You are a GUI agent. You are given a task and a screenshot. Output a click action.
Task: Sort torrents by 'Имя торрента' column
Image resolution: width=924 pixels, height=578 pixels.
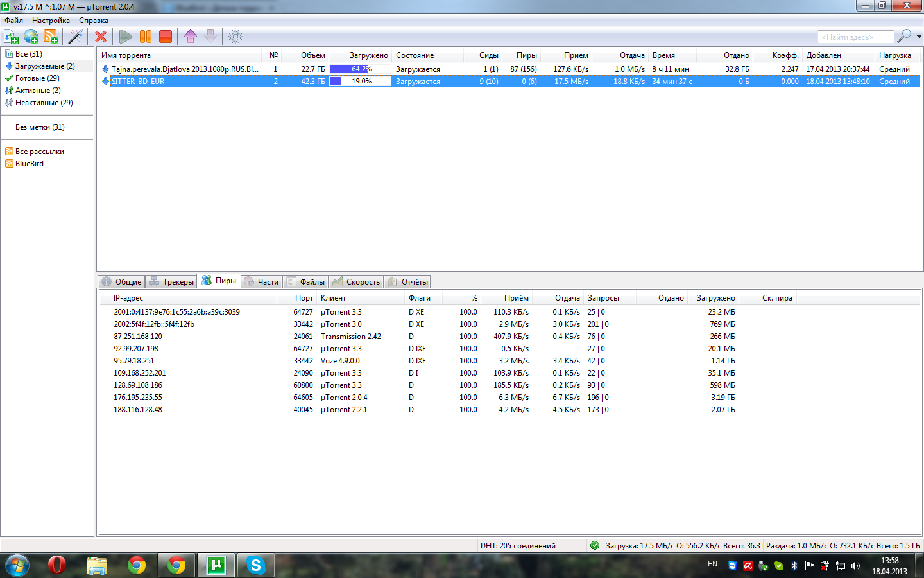coord(179,55)
